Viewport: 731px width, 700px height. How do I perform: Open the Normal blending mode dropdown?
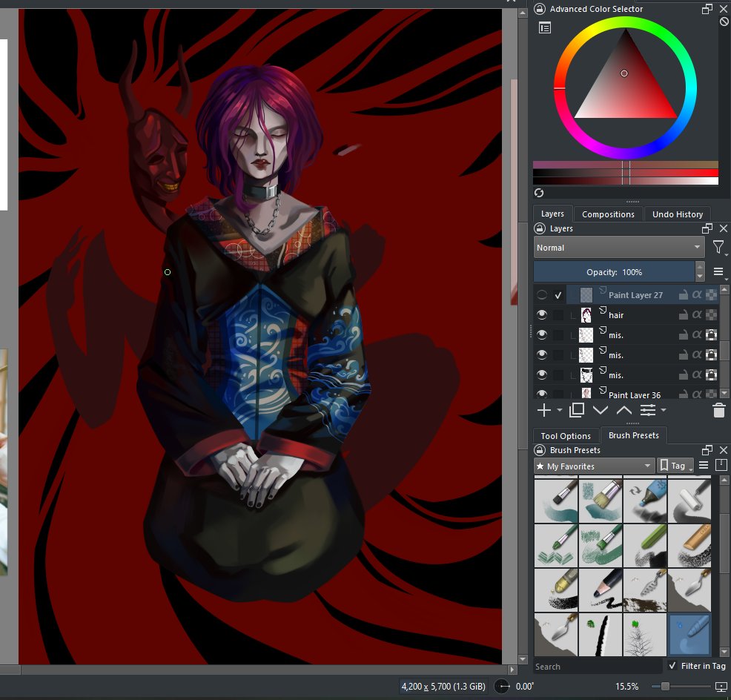(618, 247)
